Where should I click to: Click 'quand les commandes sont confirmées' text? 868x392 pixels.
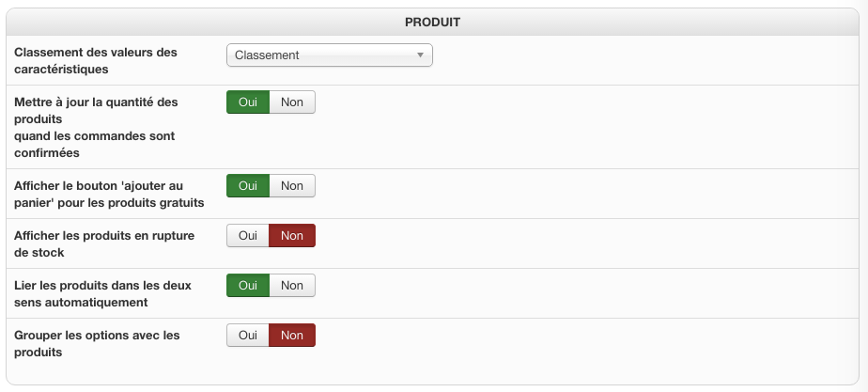[94, 144]
